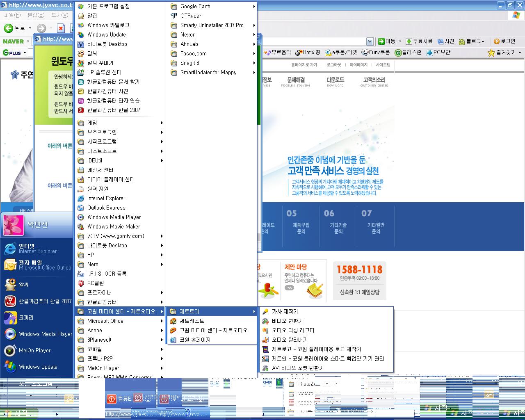This screenshot has width=525, height=420.
Task: Open 즐겨찾기 on toolbar
Action: (x=504, y=52)
